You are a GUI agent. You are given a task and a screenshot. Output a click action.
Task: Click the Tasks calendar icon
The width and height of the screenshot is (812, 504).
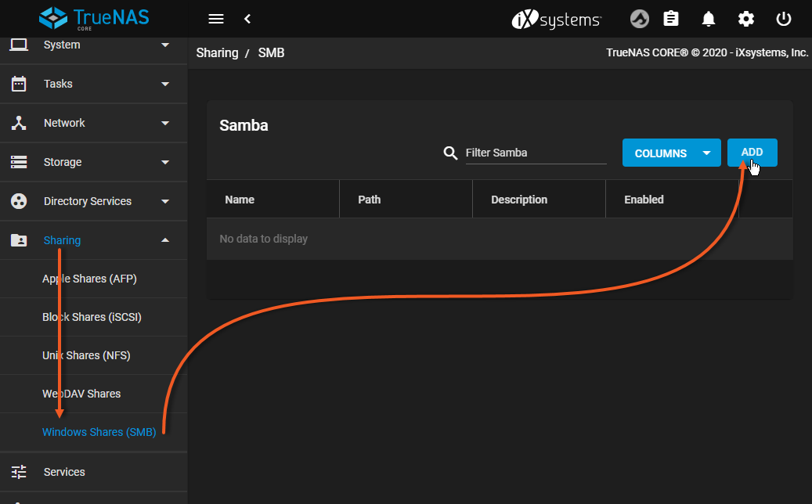(19, 83)
